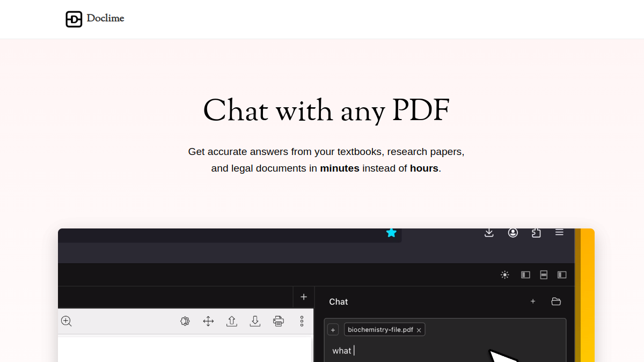Screen dimensions: 644x362
Task: Open the Doclime home link text
Action: pos(105,19)
